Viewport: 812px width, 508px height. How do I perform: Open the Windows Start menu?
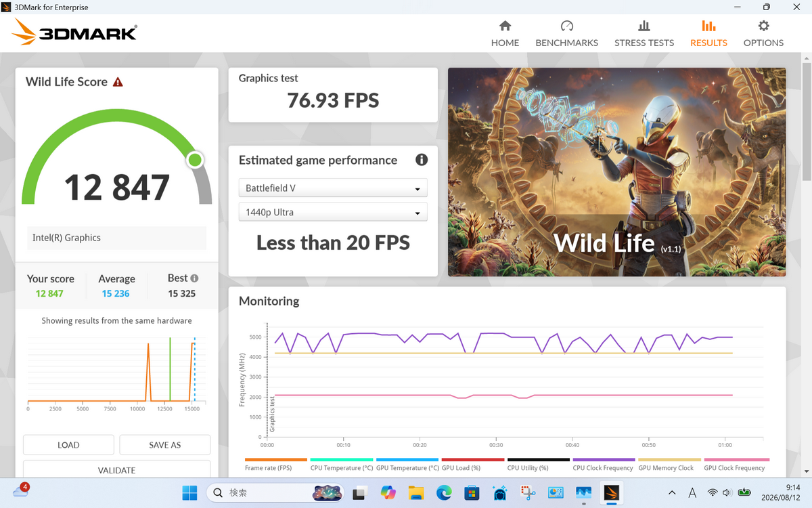pos(189,493)
